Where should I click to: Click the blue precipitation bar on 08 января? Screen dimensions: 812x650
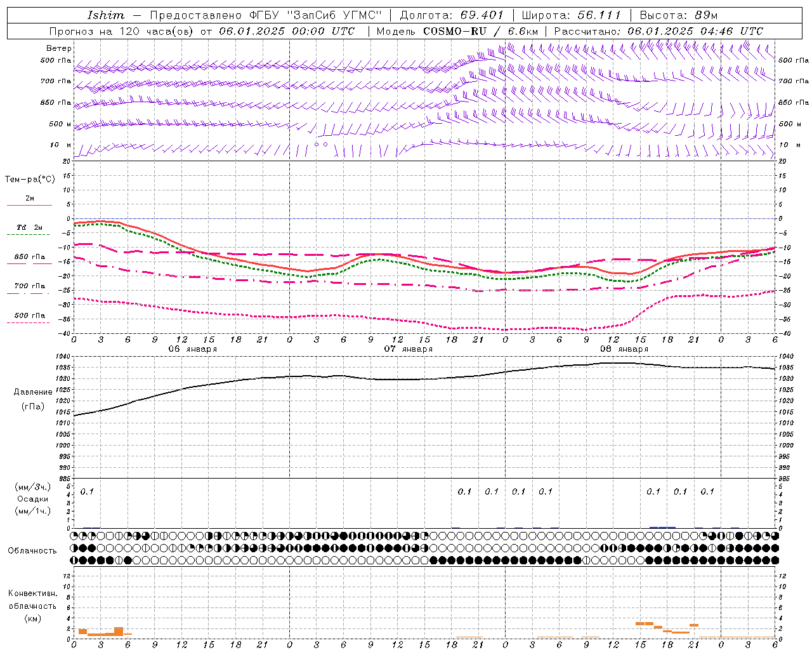[662, 527]
